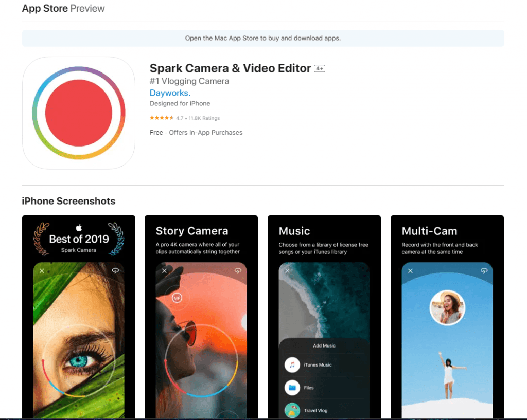Click the flip-camera icon on Music screenshot
527x420 pixels.
360,271
